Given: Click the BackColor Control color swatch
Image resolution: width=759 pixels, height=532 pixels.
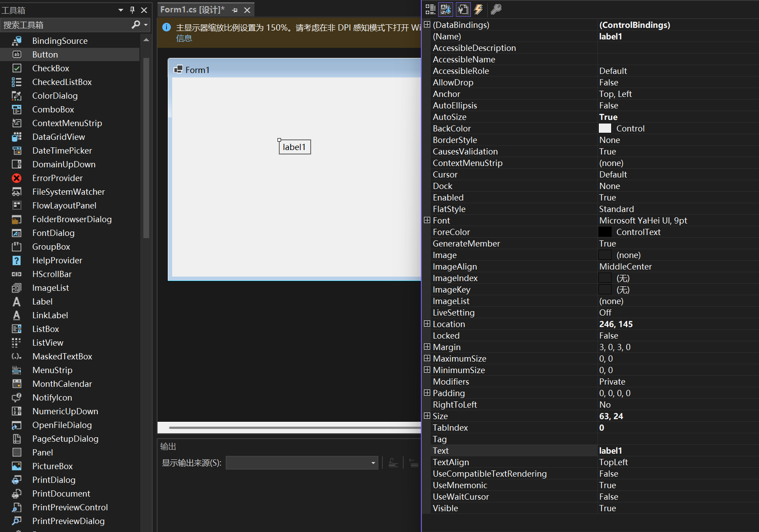Looking at the screenshot, I should [605, 128].
